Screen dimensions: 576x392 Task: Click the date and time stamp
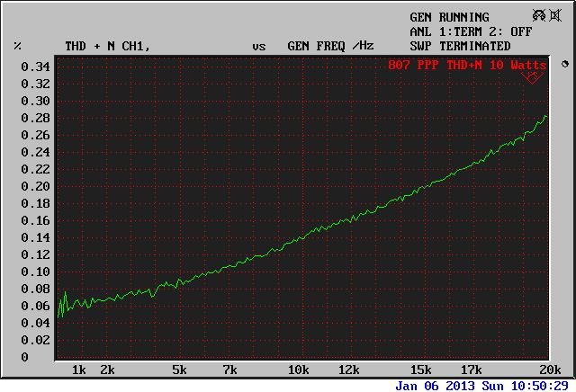(484, 385)
